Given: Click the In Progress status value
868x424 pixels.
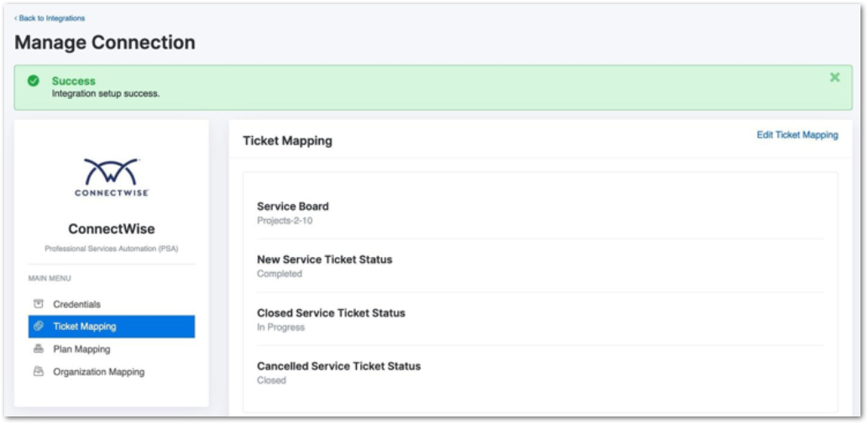Looking at the screenshot, I should [280, 327].
